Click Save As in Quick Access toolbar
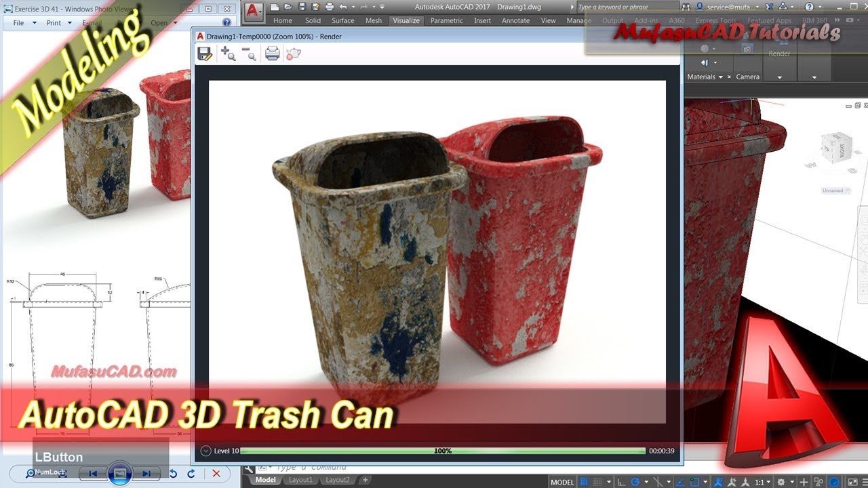Viewport: 868px width, 488px height. (316, 7)
